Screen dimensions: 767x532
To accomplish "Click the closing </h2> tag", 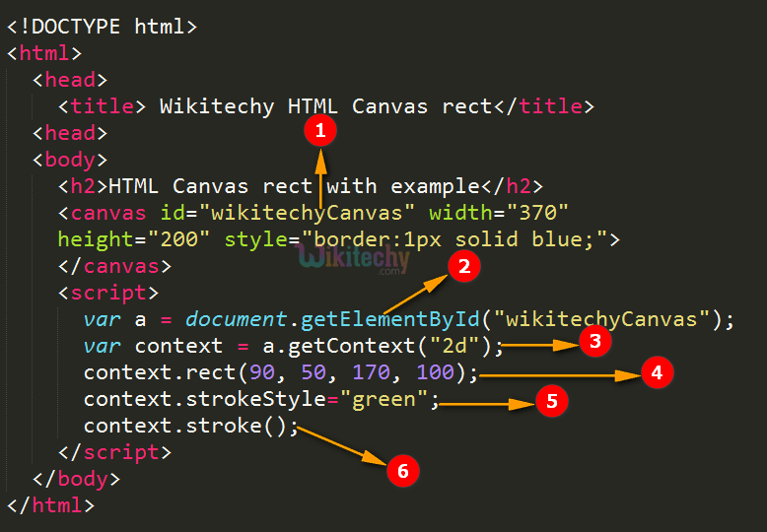I will point(512,186).
